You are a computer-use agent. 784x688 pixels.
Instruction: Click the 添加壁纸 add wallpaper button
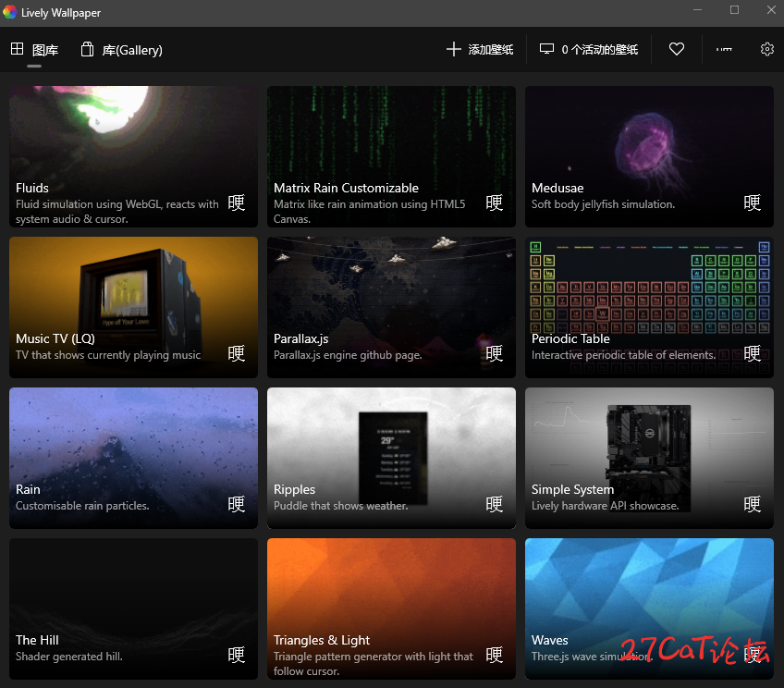click(x=480, y=50)
